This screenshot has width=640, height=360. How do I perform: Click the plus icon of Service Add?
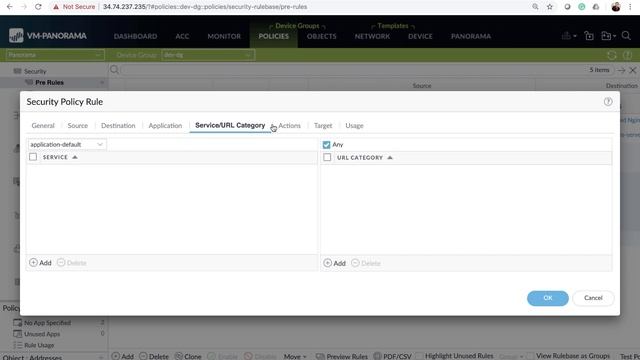(33, 262)
